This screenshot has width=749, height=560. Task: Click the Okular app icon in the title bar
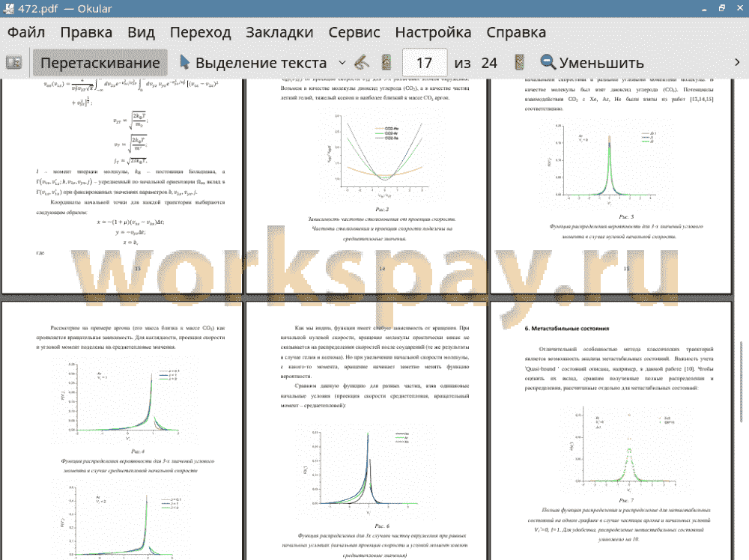click(x=8, y=8)
